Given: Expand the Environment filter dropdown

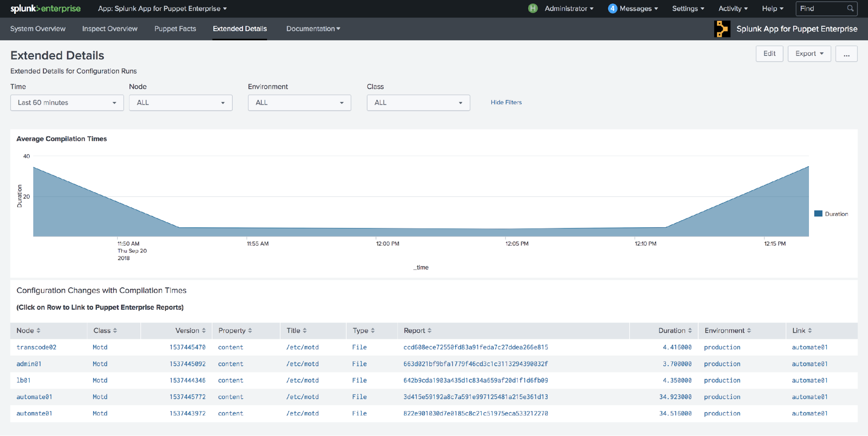Looking at the screenshot, I should coord(299,103).
